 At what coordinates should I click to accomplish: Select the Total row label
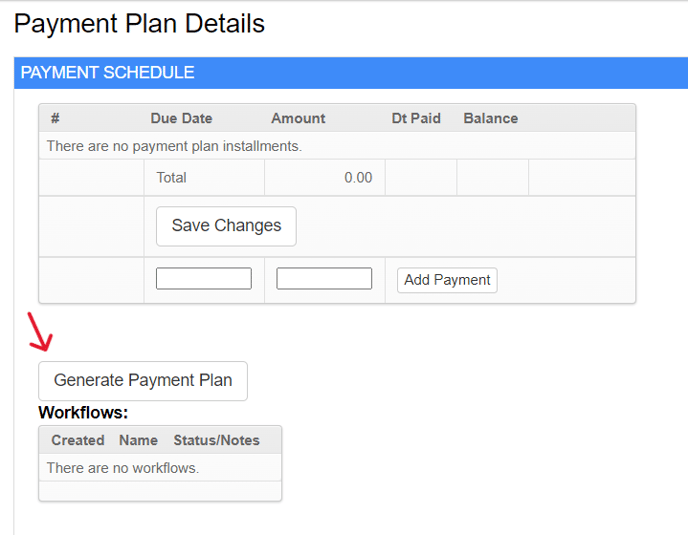[172, 178]
